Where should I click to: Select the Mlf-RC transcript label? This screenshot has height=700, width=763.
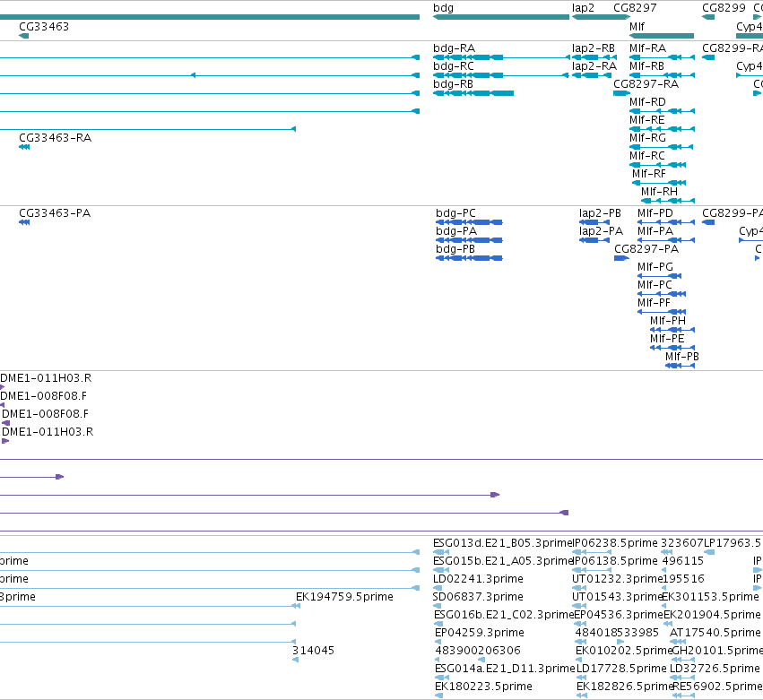(x=647, y=156)
